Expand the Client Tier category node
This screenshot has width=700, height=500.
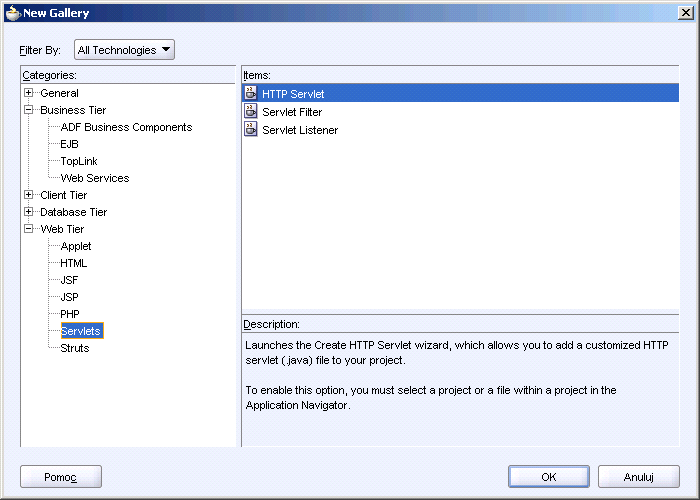tap(29, 195)
